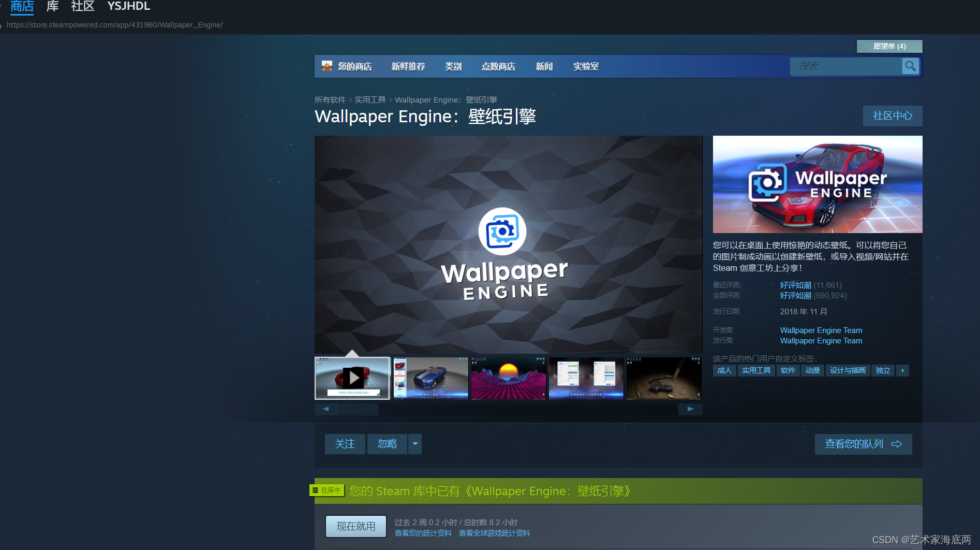The image size is (980, 550).
Task: Open the 实用工具 breadcrumb link
Action: point(370,99)
